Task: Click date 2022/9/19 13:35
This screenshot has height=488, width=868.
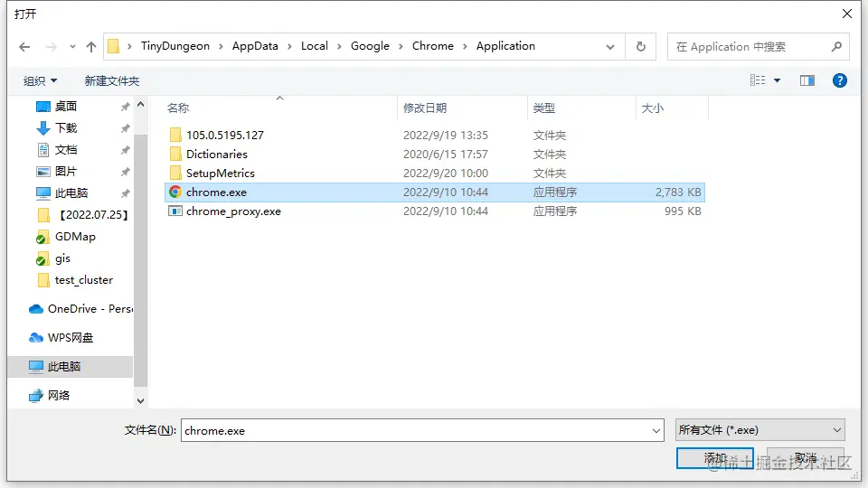Action: [x=446, y=135]
